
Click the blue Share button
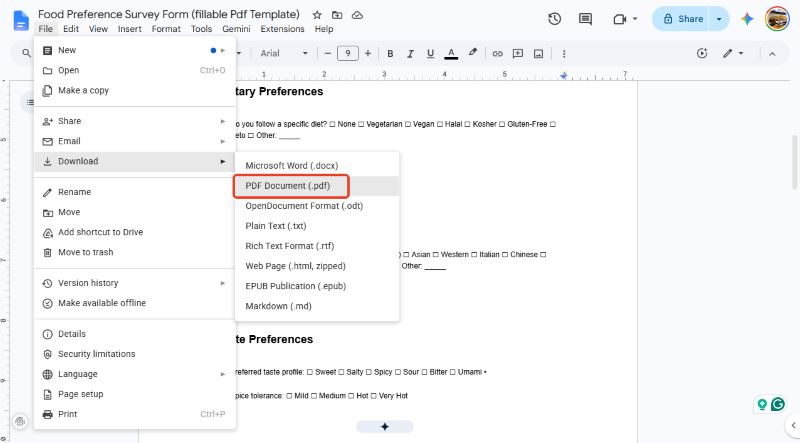coord(682,19)
